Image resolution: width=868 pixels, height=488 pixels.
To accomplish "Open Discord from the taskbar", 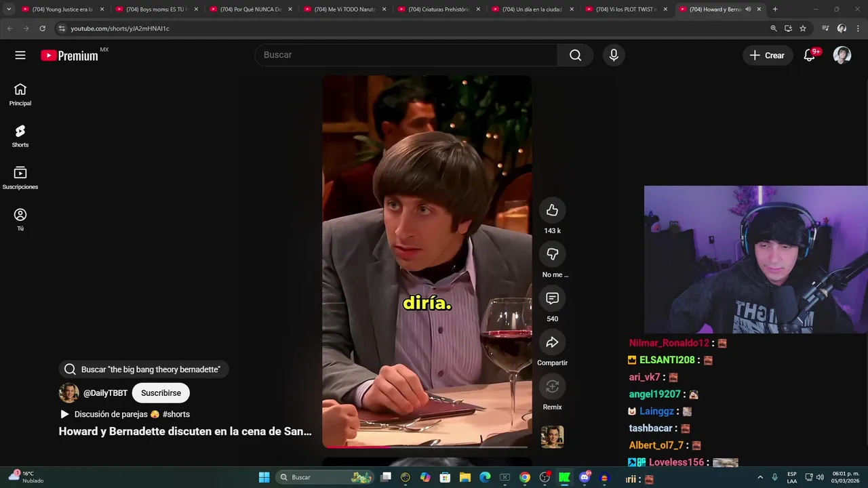I will (585, 477).
